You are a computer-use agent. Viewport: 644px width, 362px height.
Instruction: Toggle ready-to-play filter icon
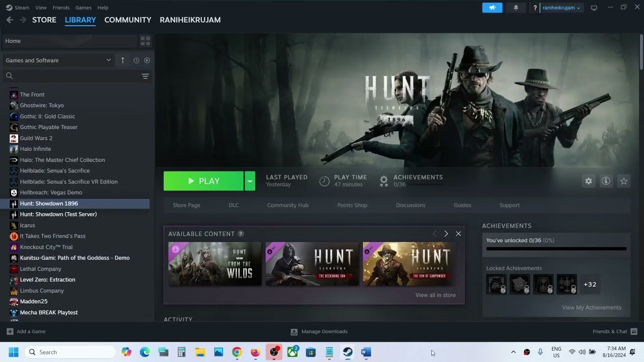tap(147, 60)
